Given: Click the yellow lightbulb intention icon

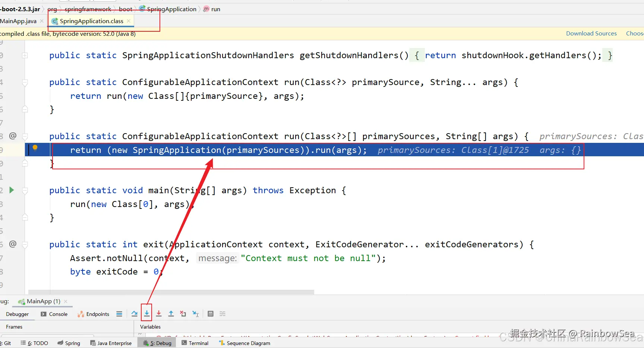Looking at the screenshot, I should pyautogui.click(x=35, y=148).
